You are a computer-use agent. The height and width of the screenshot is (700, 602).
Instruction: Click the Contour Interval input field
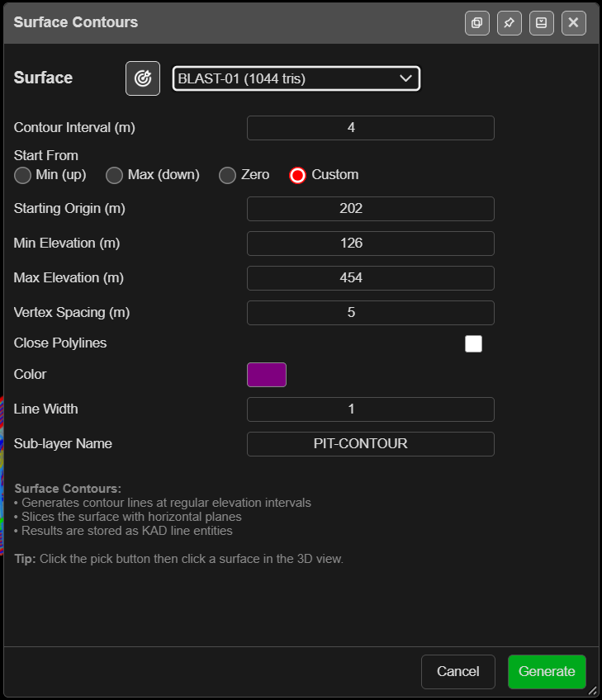(370, 128)
